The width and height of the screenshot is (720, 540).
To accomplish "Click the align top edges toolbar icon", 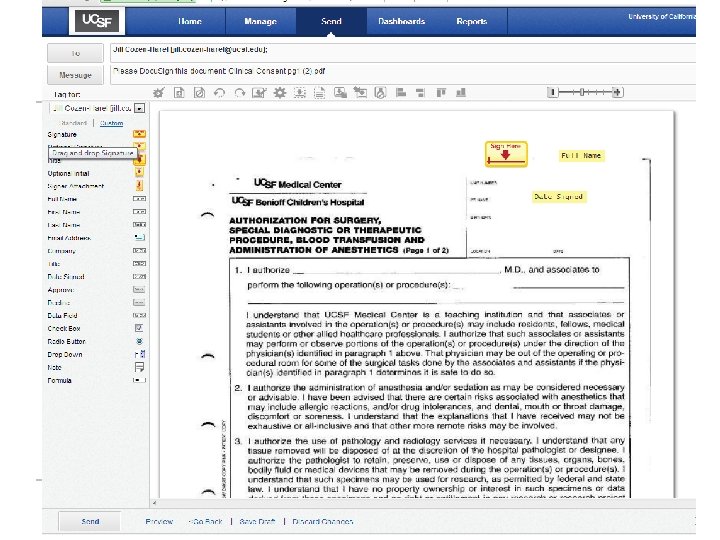I will click(x=441, y=93).
